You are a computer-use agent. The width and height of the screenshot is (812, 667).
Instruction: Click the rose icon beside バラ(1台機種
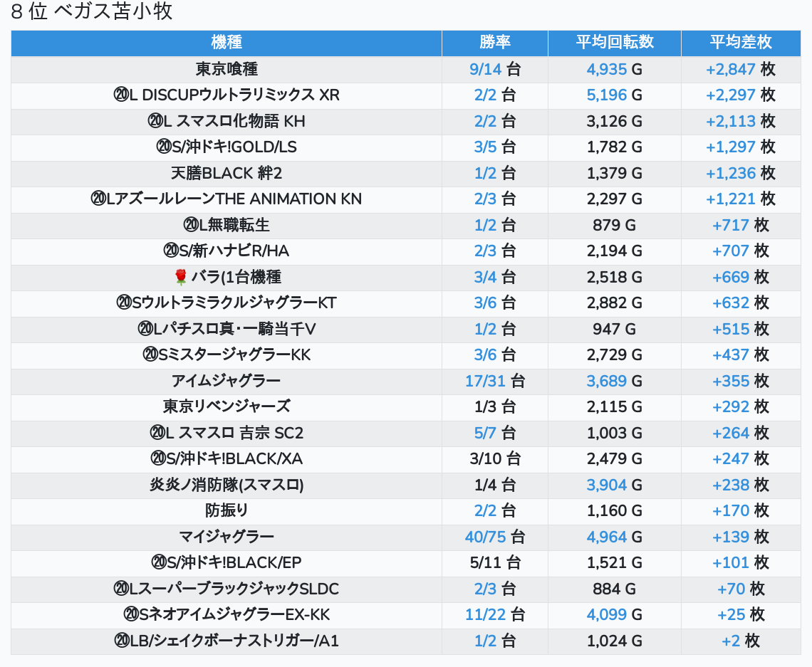coord(179,277)
